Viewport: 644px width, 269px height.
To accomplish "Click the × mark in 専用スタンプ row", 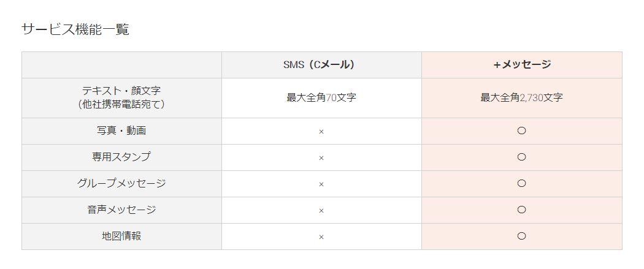I will pyautogui.click(x=321, y=158).
